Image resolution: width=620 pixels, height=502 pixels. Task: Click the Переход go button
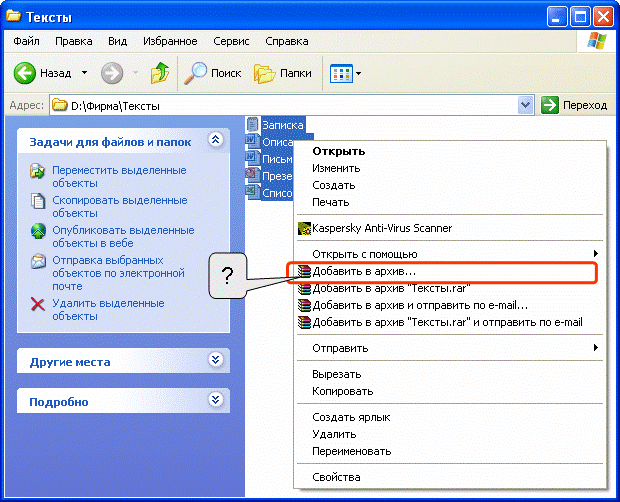coord(574,105)
